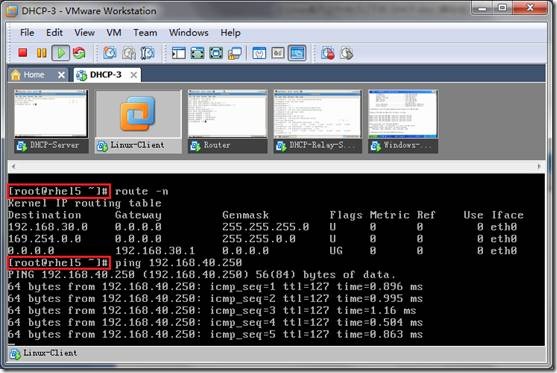Click the 'route -n' command text
The height and width of the screenshot is (373, 557).
click(x=141, y=191)
